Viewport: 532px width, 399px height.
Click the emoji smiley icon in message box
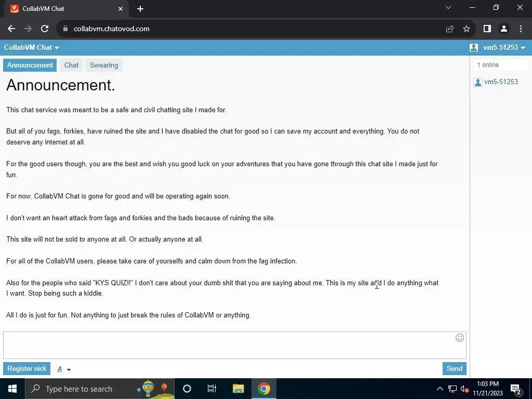click(x=460, y=338)
